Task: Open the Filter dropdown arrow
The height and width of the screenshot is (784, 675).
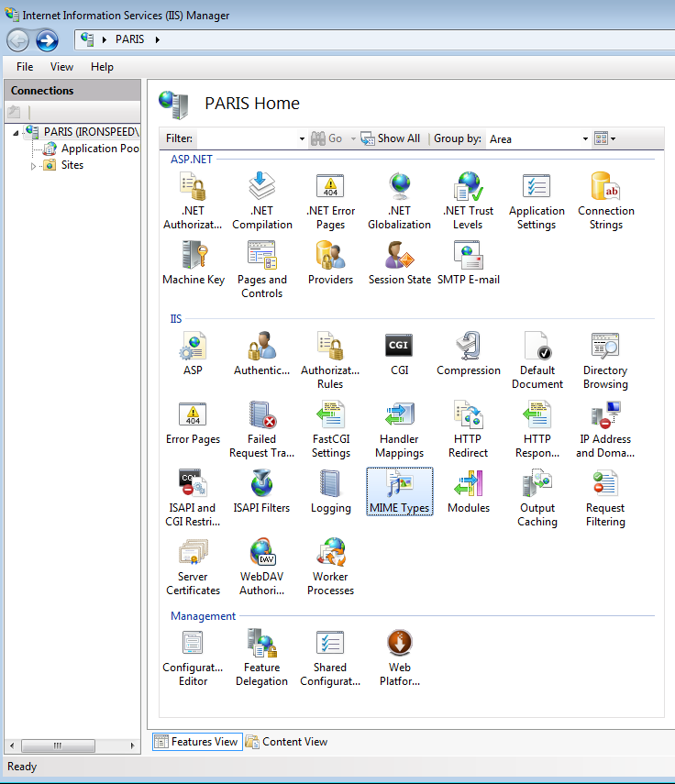Action: (x=302, y=139)
